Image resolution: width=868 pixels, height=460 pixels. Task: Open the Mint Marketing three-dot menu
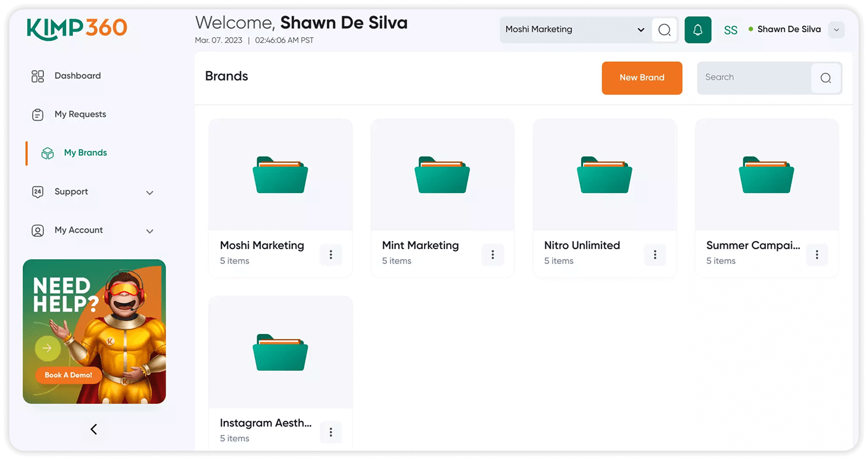click(493, 254)
